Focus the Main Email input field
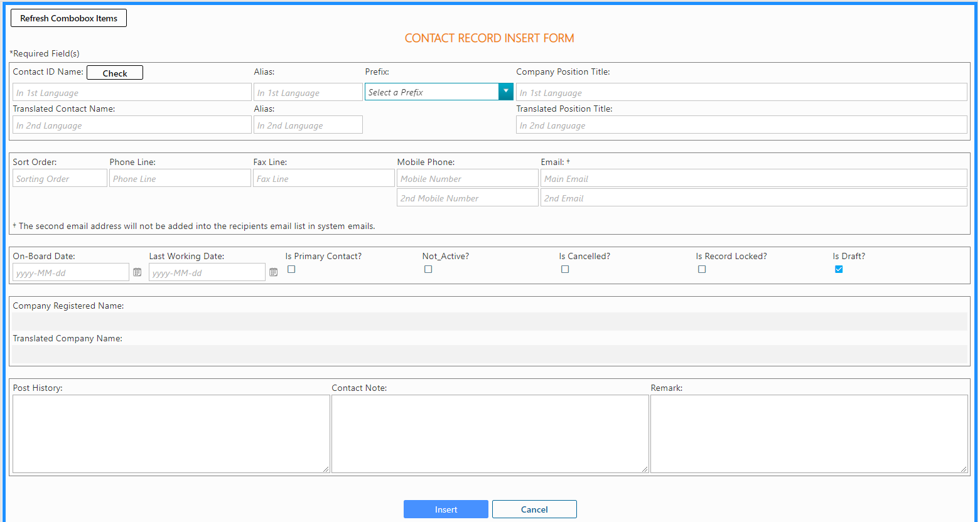Screen dimensions: 980x522 pyautogui.click(x=753, y=179)
